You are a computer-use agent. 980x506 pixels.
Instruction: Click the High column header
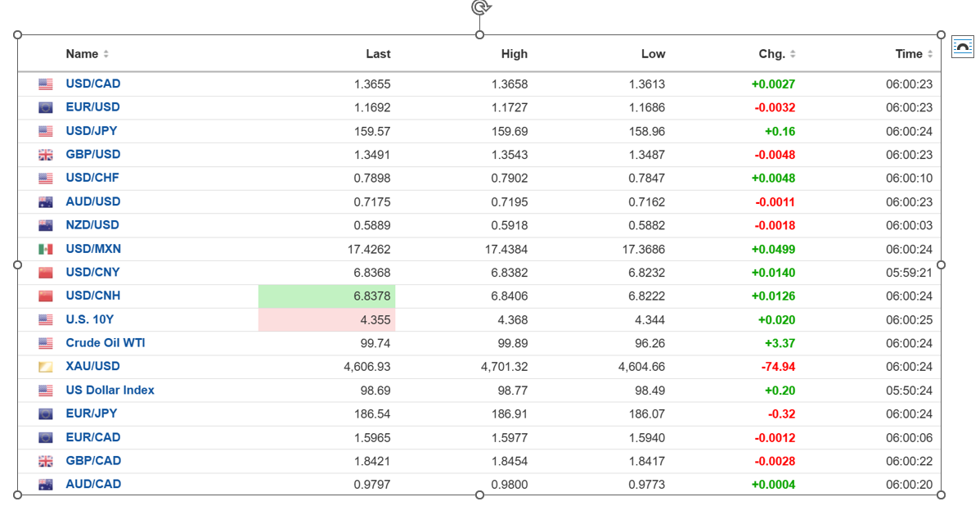(514, 54)
